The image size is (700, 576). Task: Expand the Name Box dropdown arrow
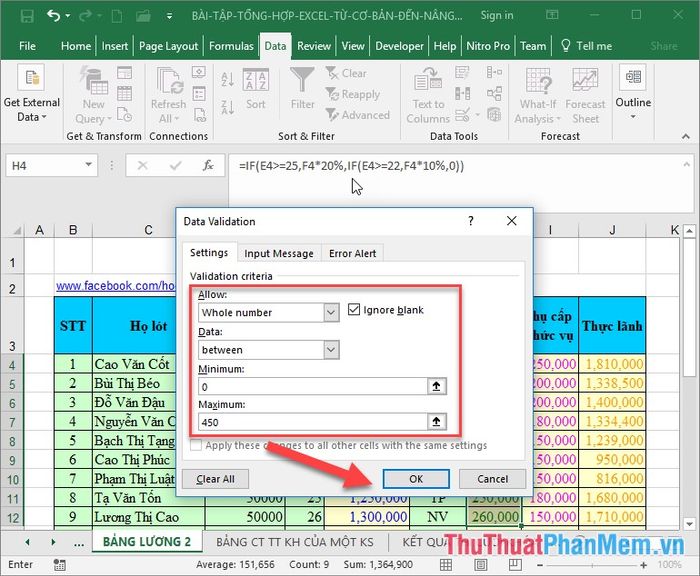pos(89,165)
